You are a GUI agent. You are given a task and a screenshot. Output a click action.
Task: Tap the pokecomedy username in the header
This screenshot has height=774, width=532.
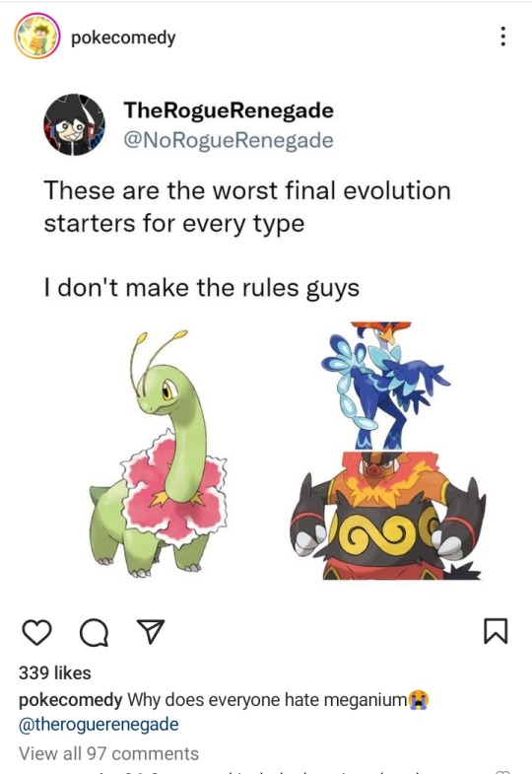(123, 37)
